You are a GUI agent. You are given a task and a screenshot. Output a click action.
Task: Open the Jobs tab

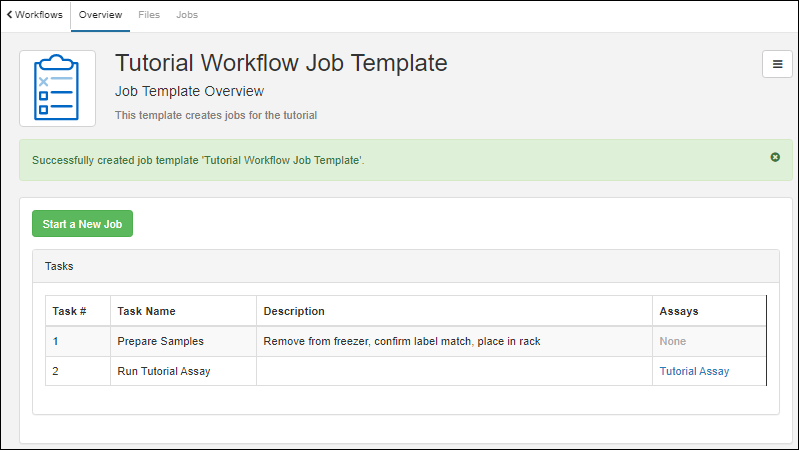pyautogui.click(x=186, y=15)
